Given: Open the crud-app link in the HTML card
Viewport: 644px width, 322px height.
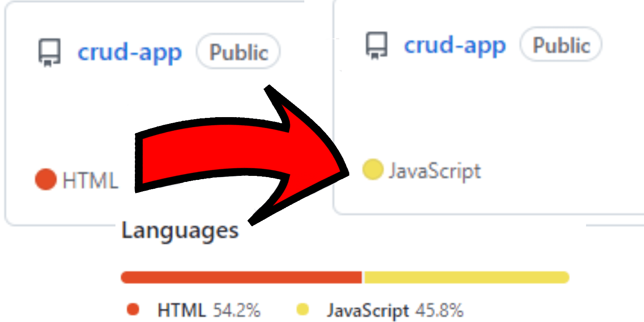Looking at the screenshot, I should pos(130,53).
